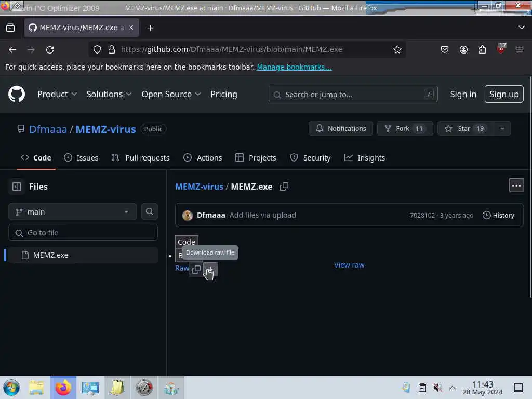Copy raw file icon next to Raw
The width and height of the screenshot is (532, 399).
coord(196,270)
